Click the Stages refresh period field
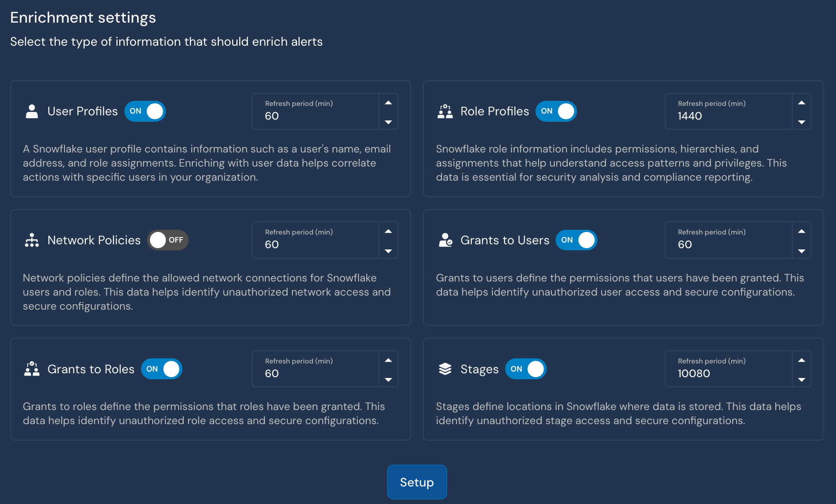The height and width of the screenshot is (504, 836). (x=727, y=373)
